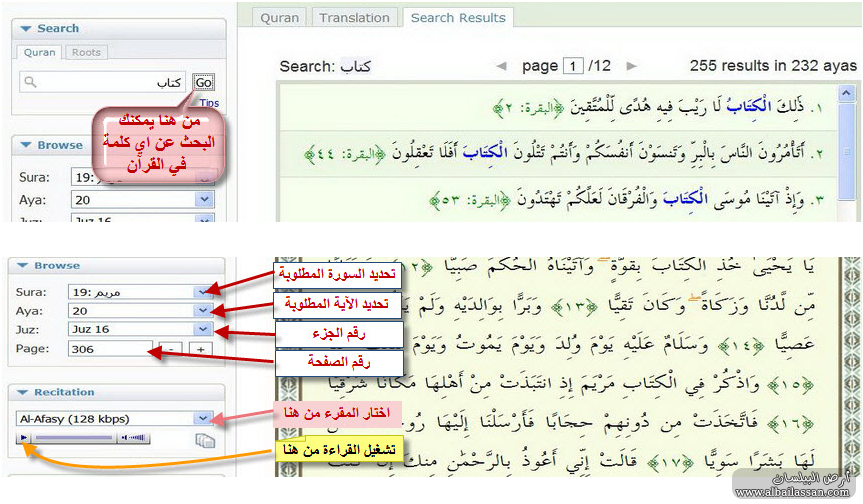Click aya marker ١٤ in the Quran text

[741, 346]
